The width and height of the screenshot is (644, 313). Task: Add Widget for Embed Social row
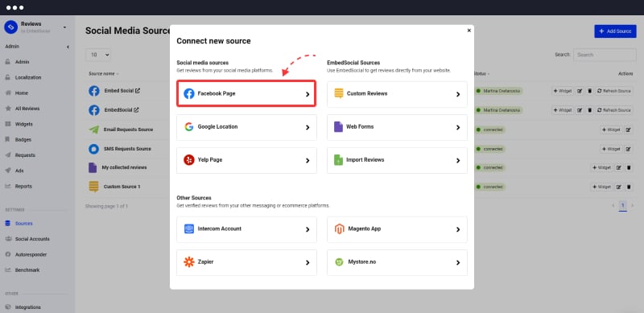click(x=563, y=91)
